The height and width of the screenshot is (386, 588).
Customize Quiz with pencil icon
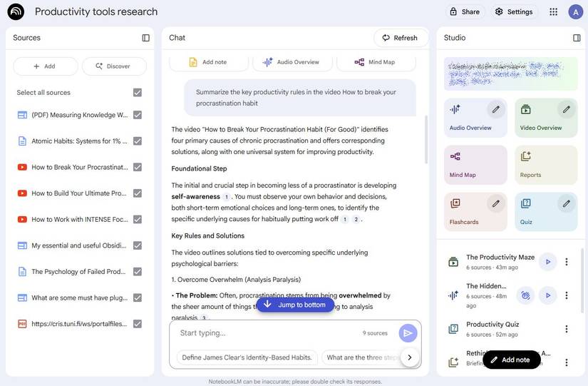coord(566,204)
